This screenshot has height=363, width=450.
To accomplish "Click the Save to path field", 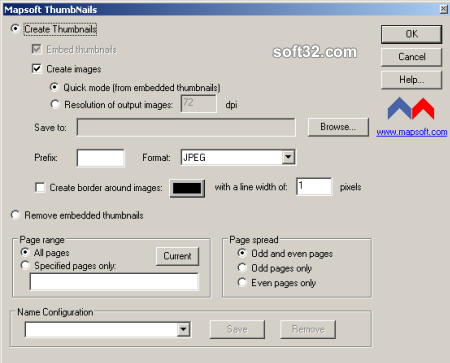I will (x=186, y=127).
